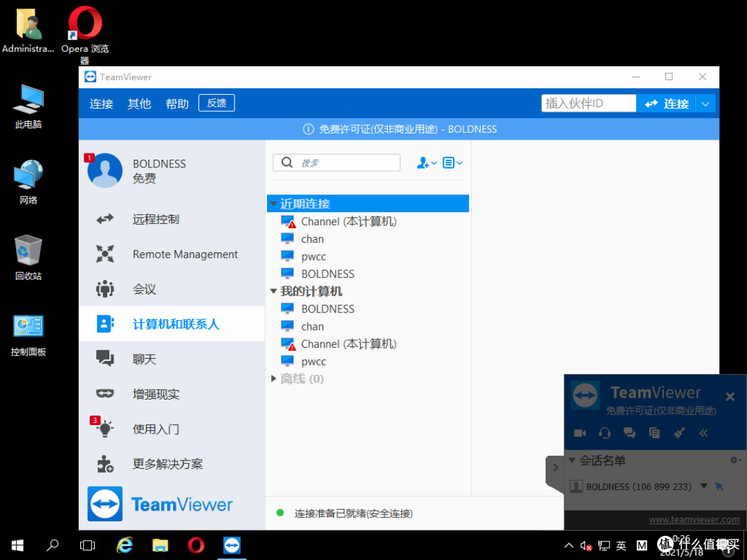Click double-chevron collapse icon in session panel
This screenshot has width=747, height=560.
(703, 433)
